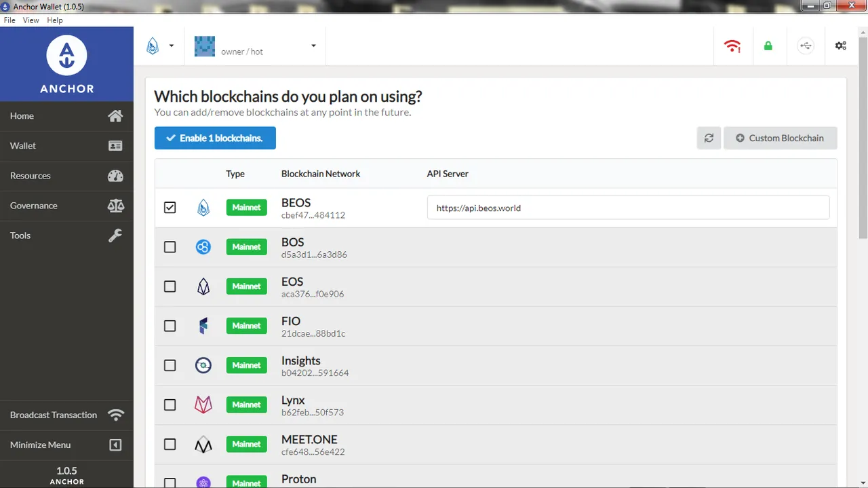Click the Mainnet badge for Lynx
Viewport: 868px width, 488px height.
[246, 405]
